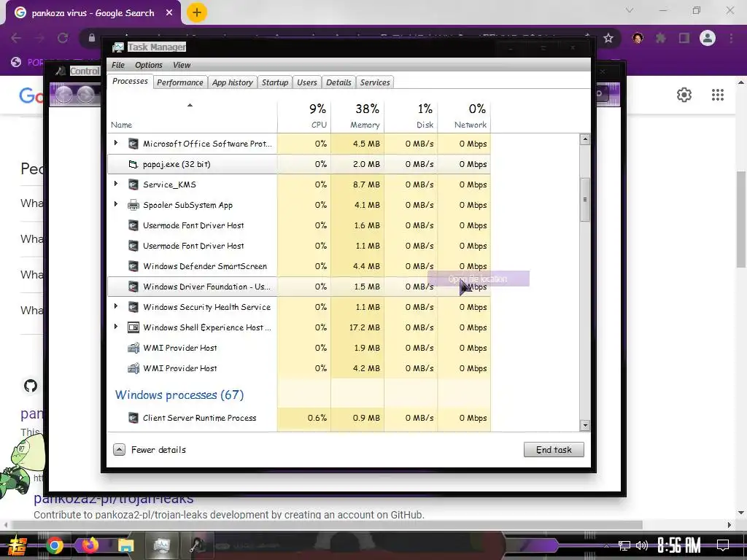Click the Windows Shell Experience Host icon
Screen dimensions: 747x560
[x=133, y=327]
